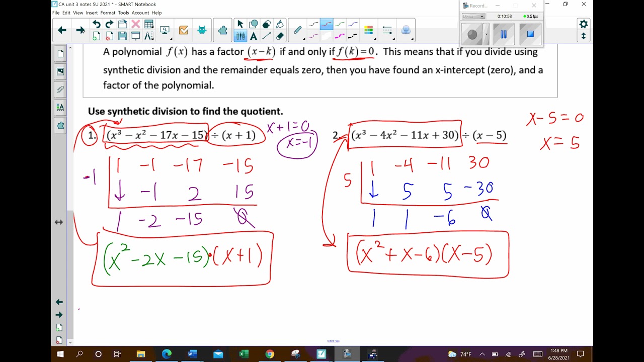The width and height of the screenshot is (644, 362).
Task: Insert a table using the grid icon
Action: point(148,24)
